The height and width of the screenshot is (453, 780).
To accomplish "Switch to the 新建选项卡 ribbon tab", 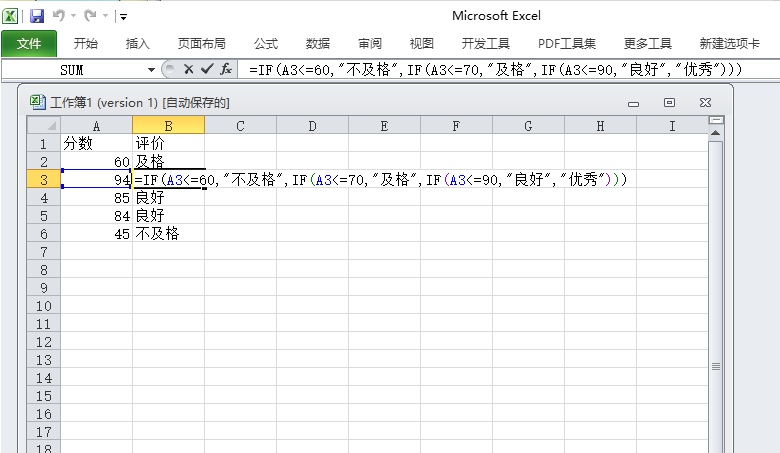I will pos(729,44).
